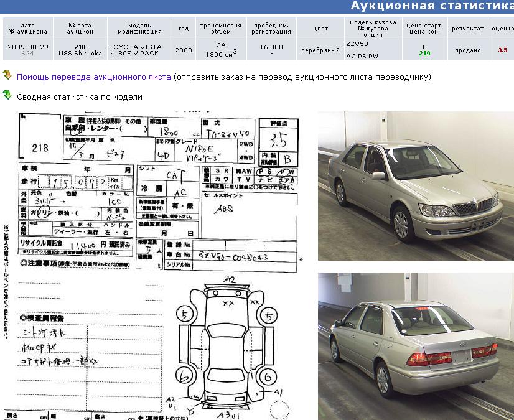Click lot 218 USS Shizuoka cell

pos(80,50)
